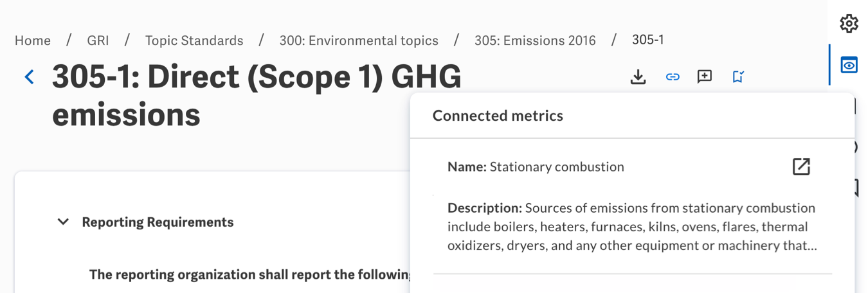Screen dimensions: 868x293
Task: Bookmark this disclosure page
Action: tap(738, 77)
